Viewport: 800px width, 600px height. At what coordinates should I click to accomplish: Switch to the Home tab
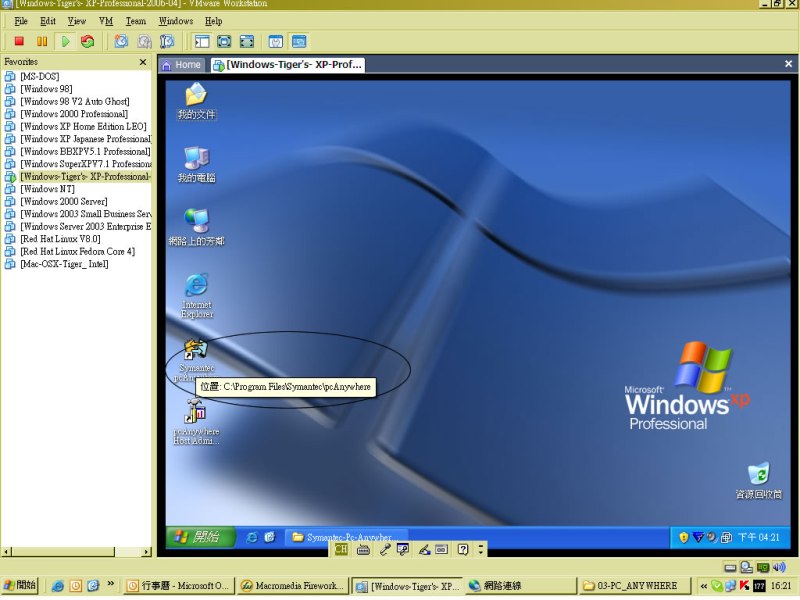coord(182,65)
